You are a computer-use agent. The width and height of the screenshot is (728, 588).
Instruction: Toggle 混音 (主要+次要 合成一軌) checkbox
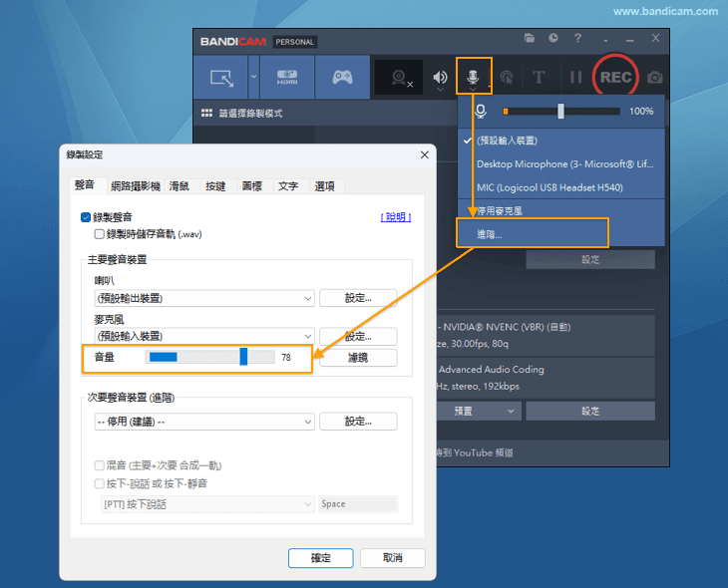click(99, 465)
